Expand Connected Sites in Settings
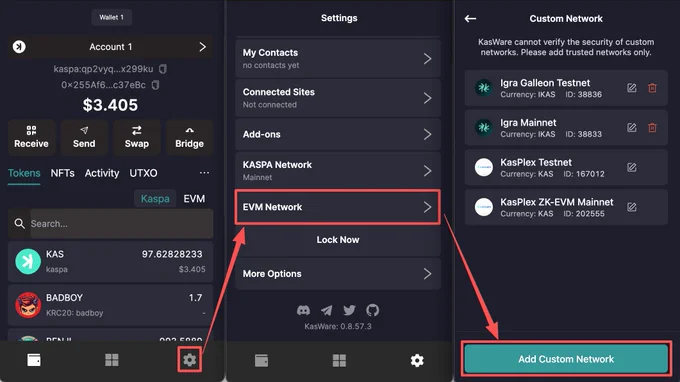The image size is (680, 382). [x=338, y=98]
